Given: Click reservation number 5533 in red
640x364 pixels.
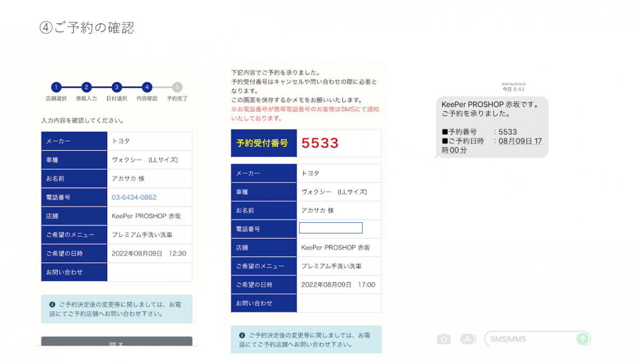Looking at the screenshot, I should click(x=320, y=143).
